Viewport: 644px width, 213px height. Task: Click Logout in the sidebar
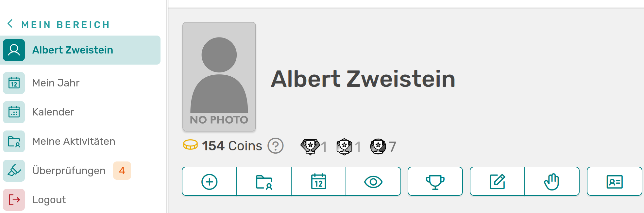[49, 200]
